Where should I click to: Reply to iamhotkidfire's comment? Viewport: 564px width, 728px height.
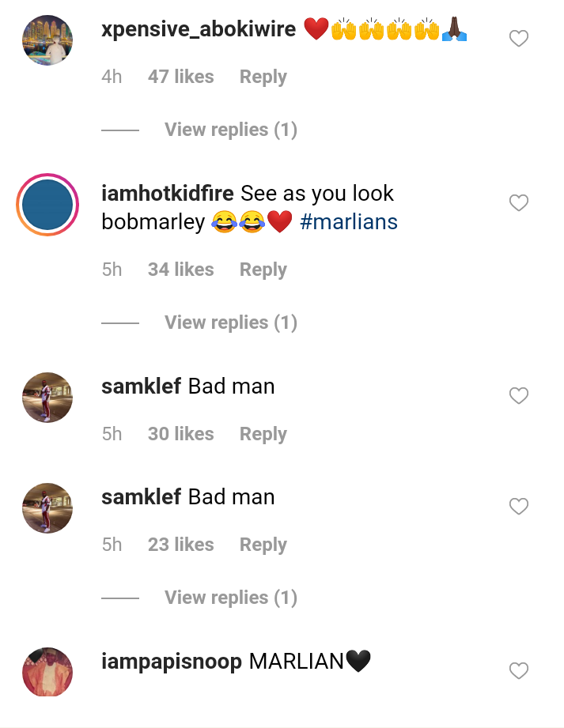(x=263, y=270)
